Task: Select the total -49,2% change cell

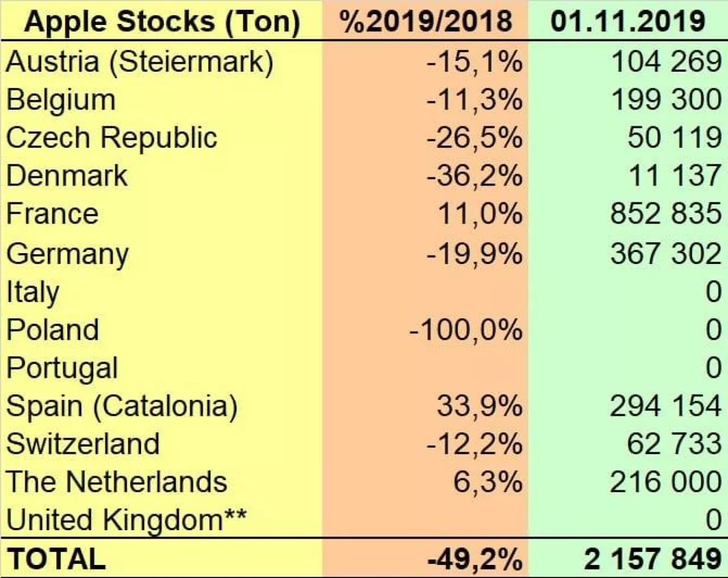Action: (x=474, y=559)
